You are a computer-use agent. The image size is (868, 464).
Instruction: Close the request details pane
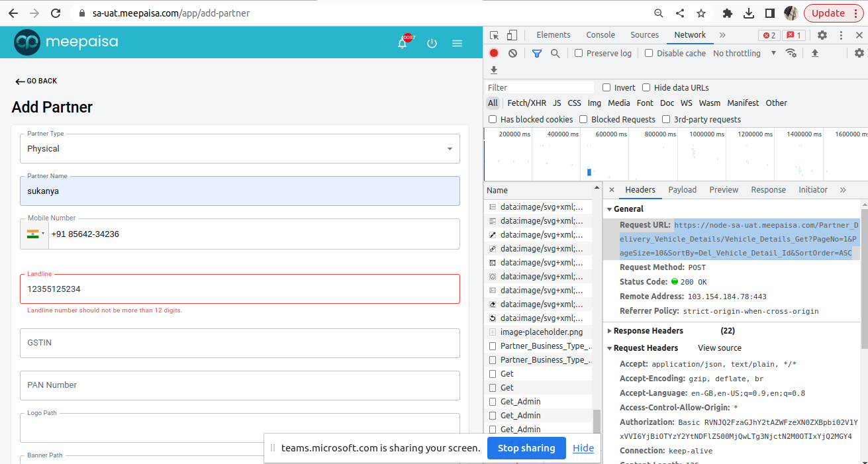(611, 190)
